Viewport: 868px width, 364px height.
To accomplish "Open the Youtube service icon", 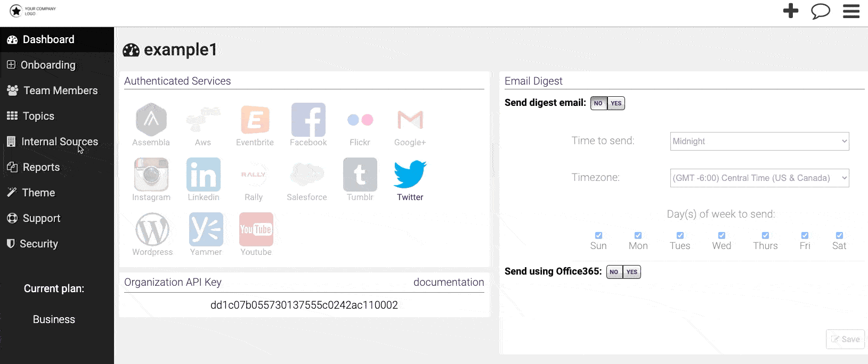I will [256, 229].
